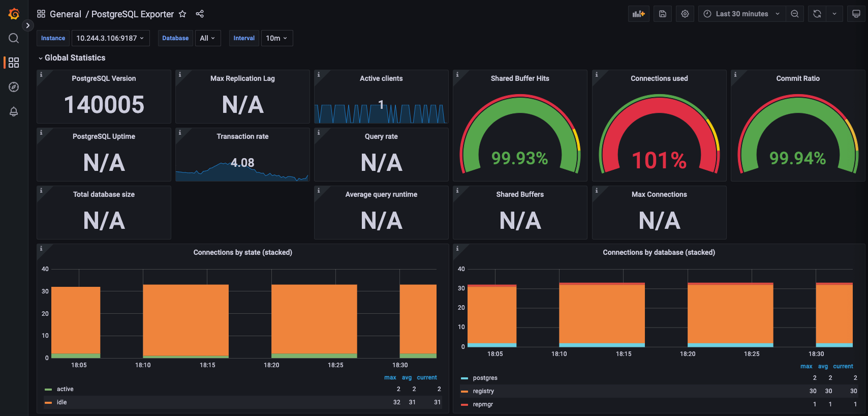This screenshot has height=416, width=868.
Task: Toggle the registry series in legend
Action: pos(483,391)
